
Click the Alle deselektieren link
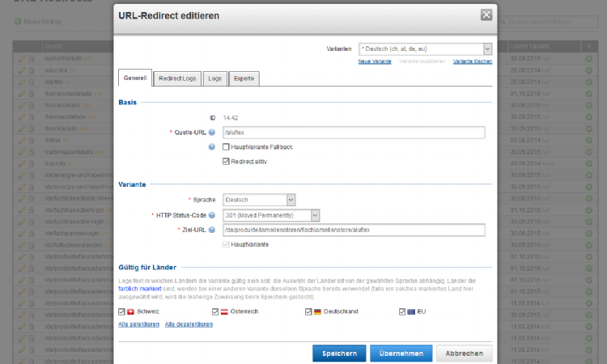coord(189,324)
